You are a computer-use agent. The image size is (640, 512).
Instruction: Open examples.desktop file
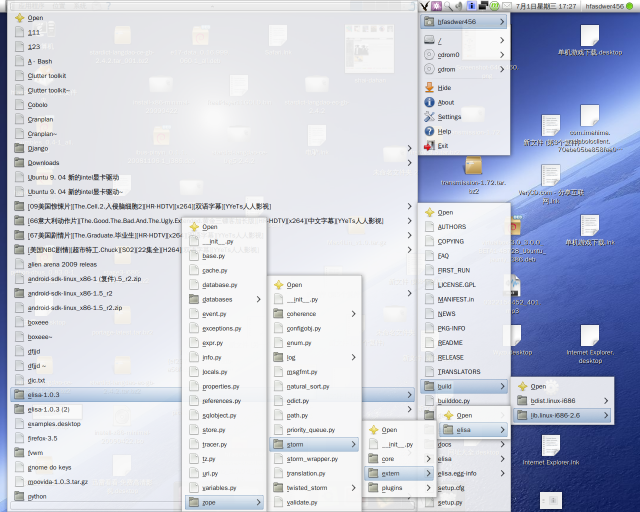pyautogui.click(x=54, y=423)
